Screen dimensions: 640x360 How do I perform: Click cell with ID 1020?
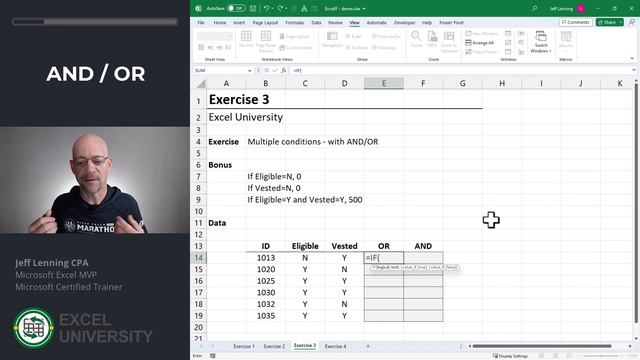point(266,269)
